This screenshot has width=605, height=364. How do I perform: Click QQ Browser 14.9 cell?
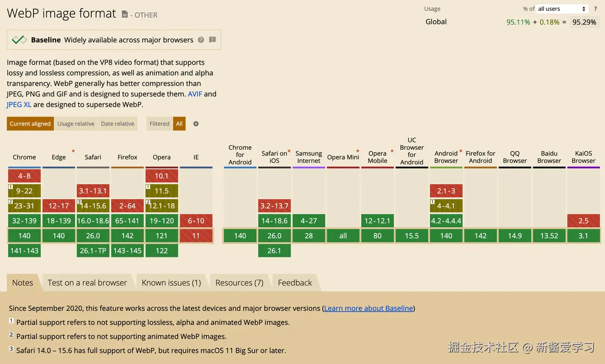pos(515,236)
